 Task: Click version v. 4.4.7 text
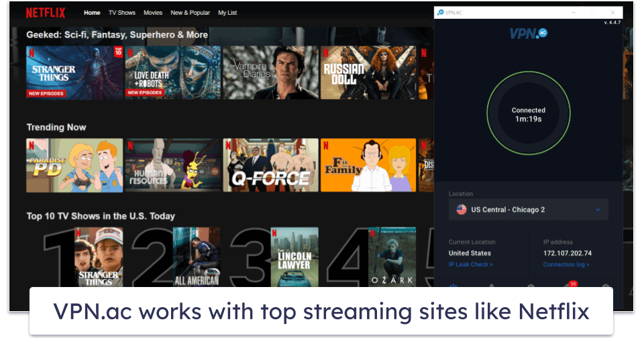(x=612, y=23)
